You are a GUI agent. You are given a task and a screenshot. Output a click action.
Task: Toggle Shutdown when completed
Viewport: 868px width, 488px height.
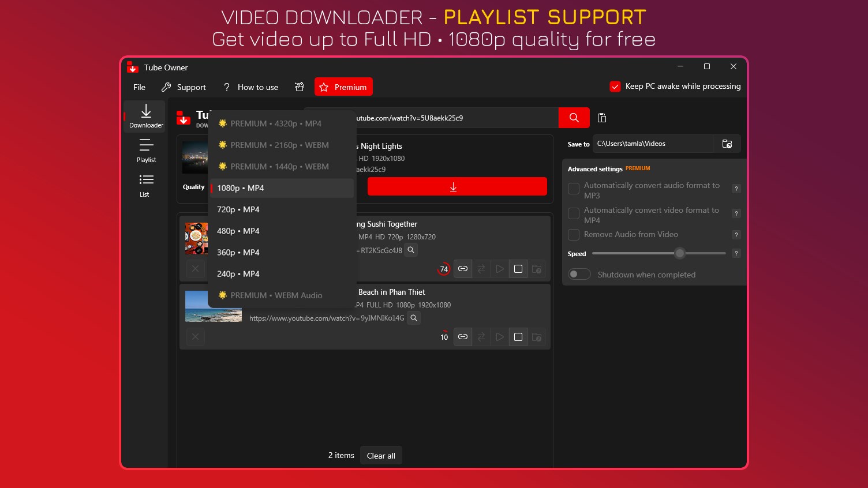pos(579,274)
